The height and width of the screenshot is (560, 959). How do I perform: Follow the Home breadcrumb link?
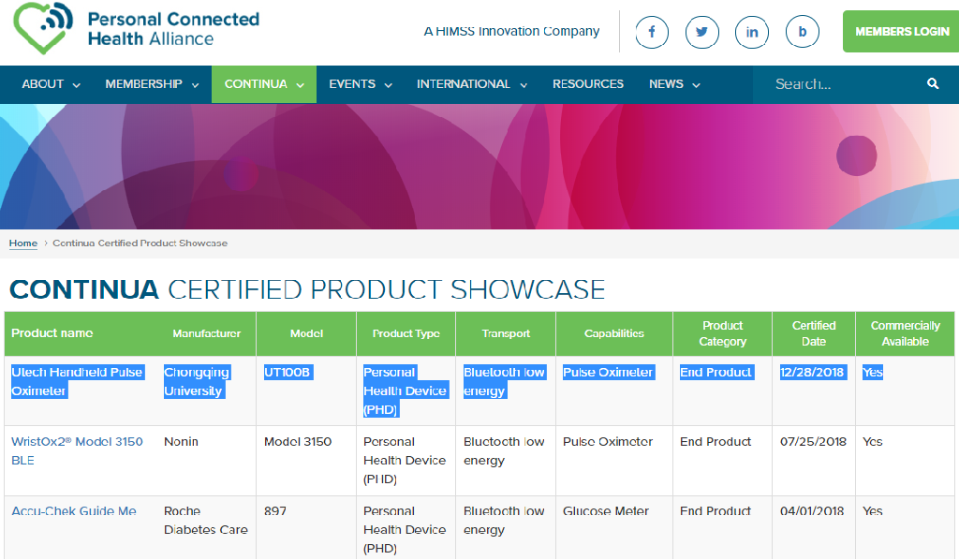(x=23, y=243)
